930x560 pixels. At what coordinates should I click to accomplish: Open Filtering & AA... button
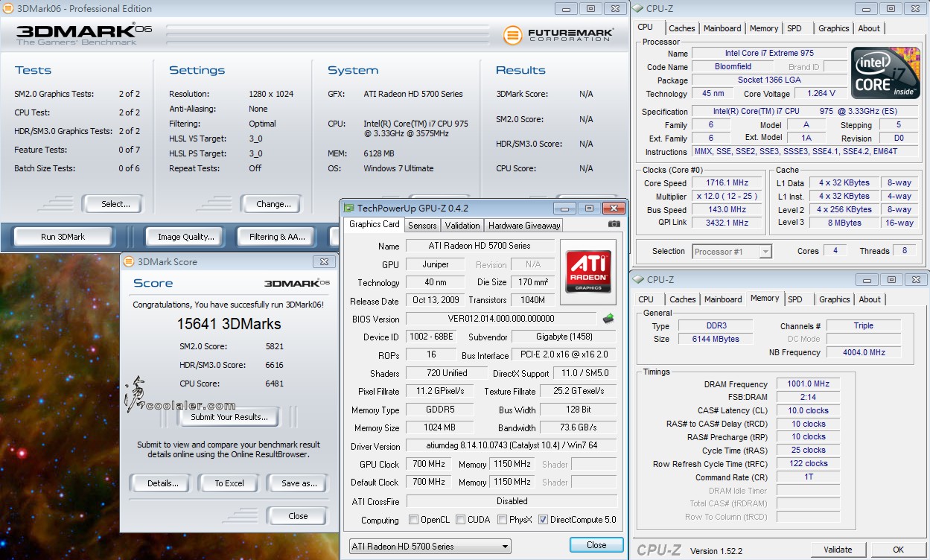[x=277, y=237]
